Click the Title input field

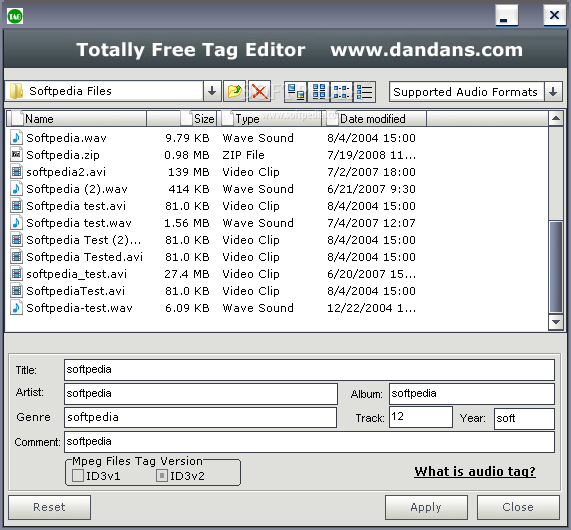point(309,370)
